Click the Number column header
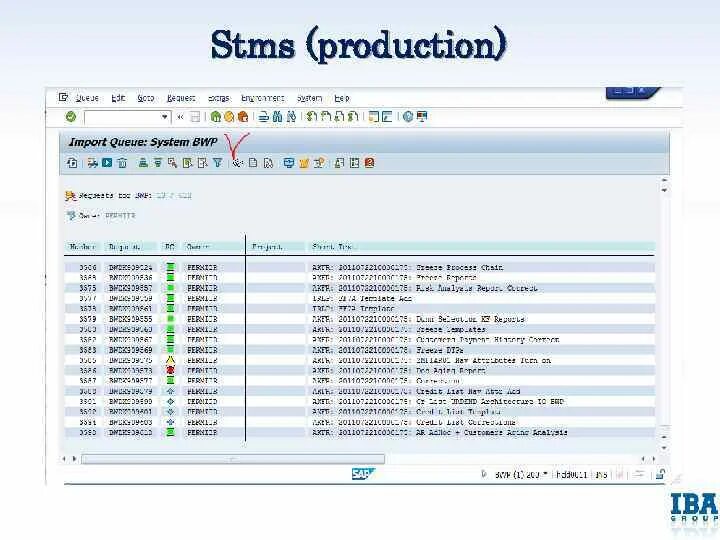The image size is (720, 540). click(x=82, y=247)
